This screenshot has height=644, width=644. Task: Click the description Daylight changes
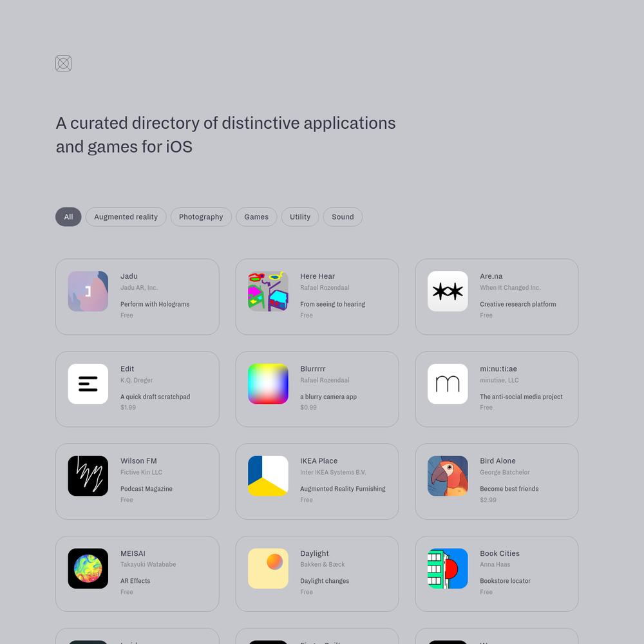325,581
